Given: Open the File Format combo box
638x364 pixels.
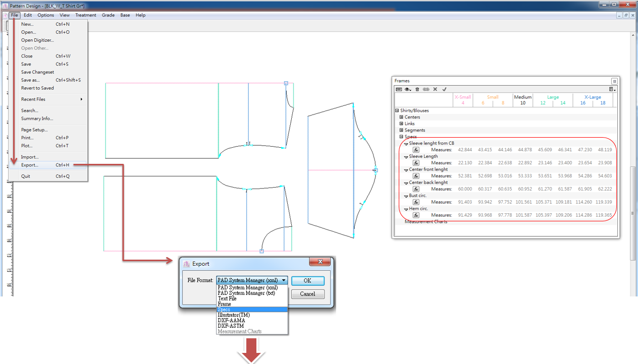Looking at the screenshot, I should tap(252, 280).
